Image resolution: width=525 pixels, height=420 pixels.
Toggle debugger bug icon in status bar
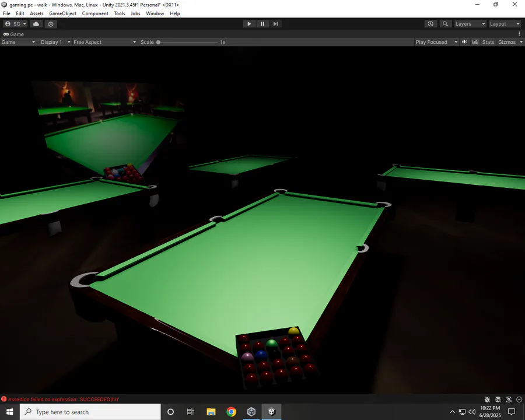pyautogui.click(x=487, y=399)
